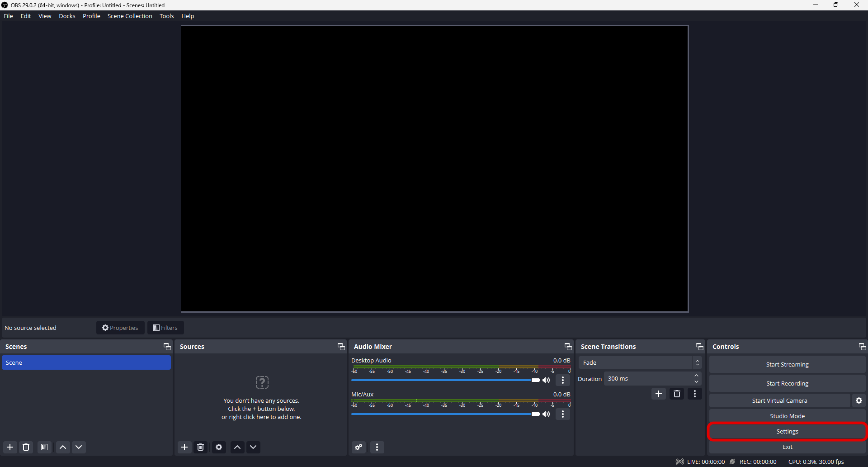Open advanced audio properties gears icon
868x467 pixels.
(x=359, y=448)
